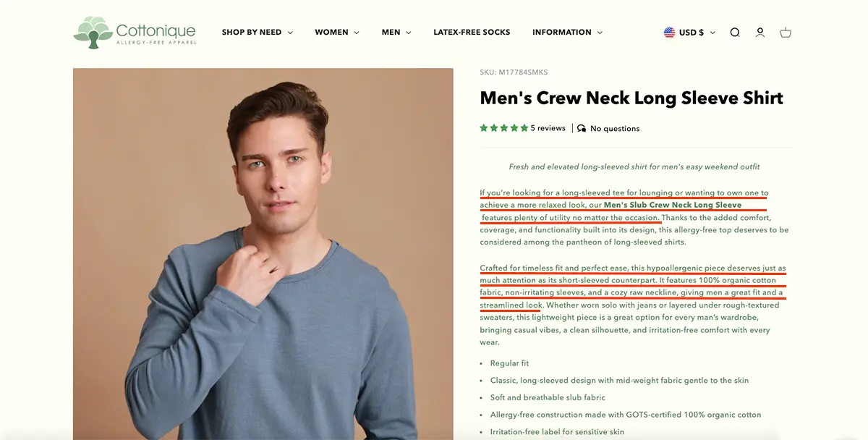Image resolution: width=868 pixels, height=440 pixels.
Task: Follow the Men's Slub Crew Neck Long Sleeve link
Action: [x=672, y=206]
